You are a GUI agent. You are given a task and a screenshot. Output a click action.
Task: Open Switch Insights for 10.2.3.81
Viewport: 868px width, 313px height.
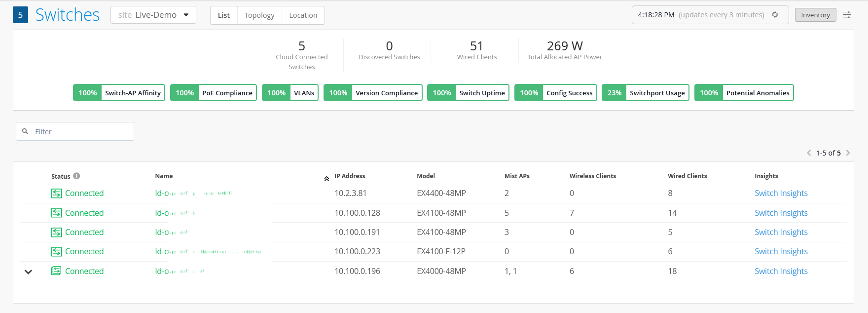click(x=781, y=194)
